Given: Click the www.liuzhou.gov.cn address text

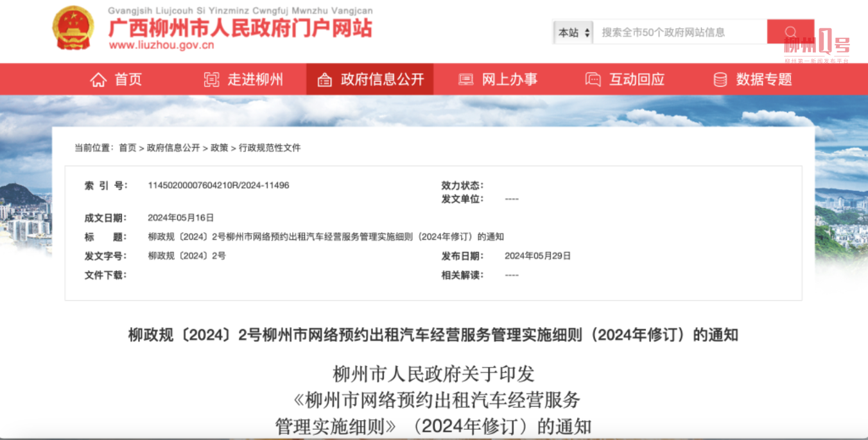Looking at the screenshot, I should (x=161, y=46).
